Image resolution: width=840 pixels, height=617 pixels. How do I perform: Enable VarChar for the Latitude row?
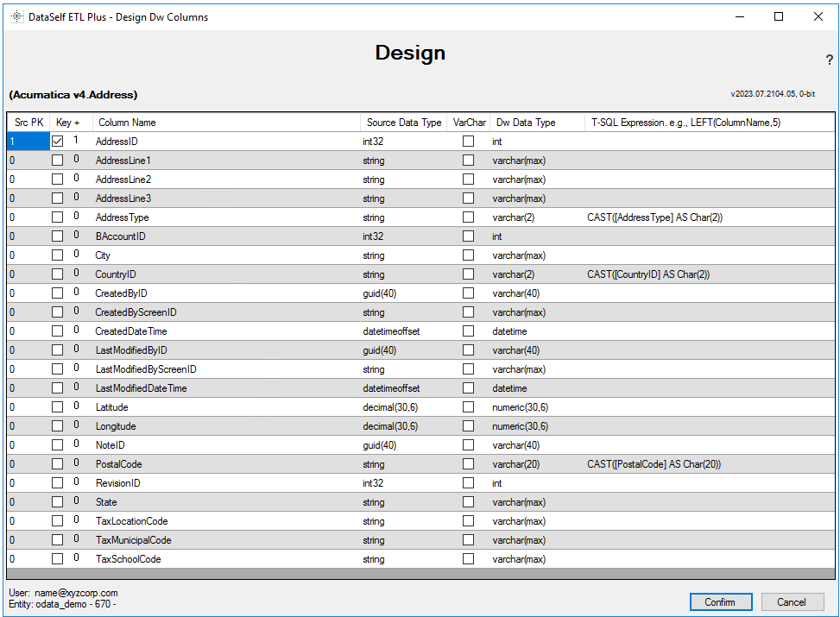coord(468,406)
